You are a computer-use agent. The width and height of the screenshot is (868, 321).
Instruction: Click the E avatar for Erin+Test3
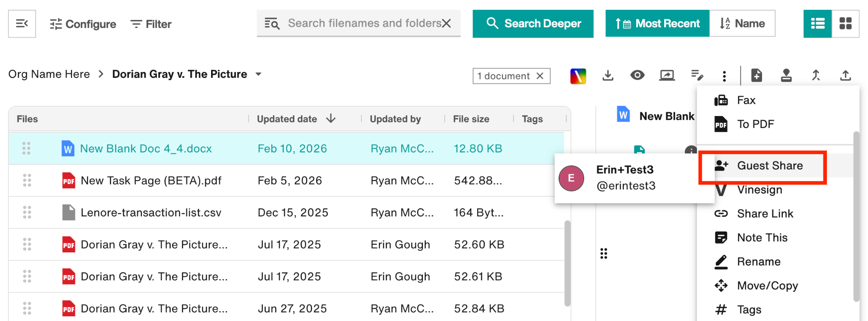coord(571,178)
